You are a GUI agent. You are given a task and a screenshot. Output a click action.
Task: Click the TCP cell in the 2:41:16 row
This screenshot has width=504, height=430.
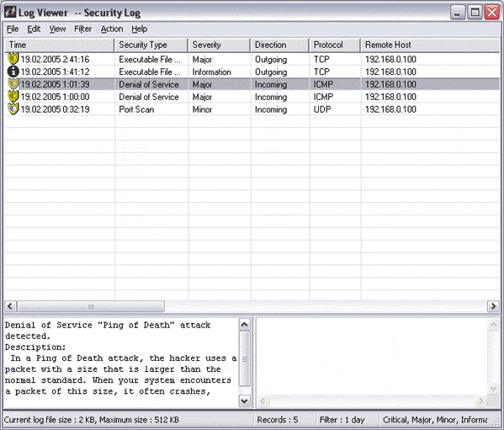321,59
